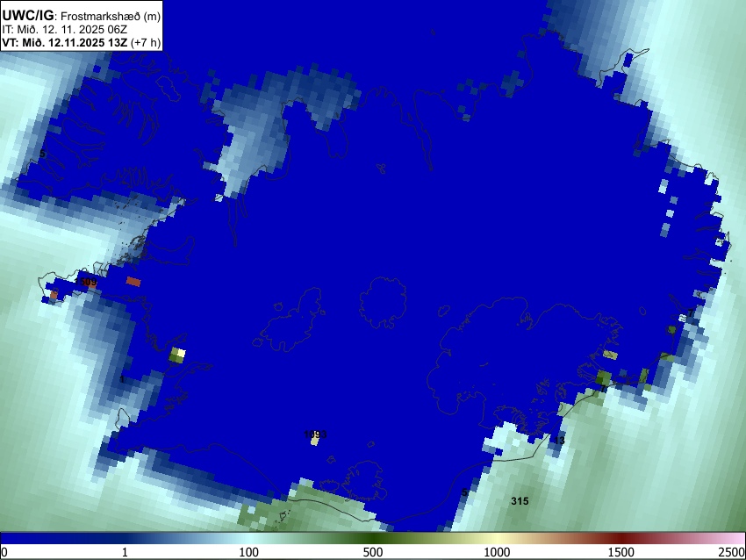
Task: Click the title text 'UWC/IG: Frostmarkshæð (m)'
Action: [82, 16]
